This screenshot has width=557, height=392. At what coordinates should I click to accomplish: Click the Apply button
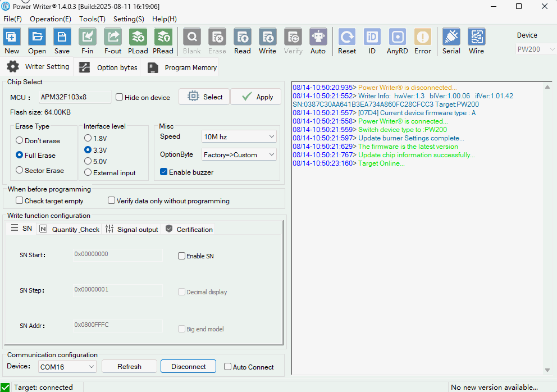click(x=256, y=97)
